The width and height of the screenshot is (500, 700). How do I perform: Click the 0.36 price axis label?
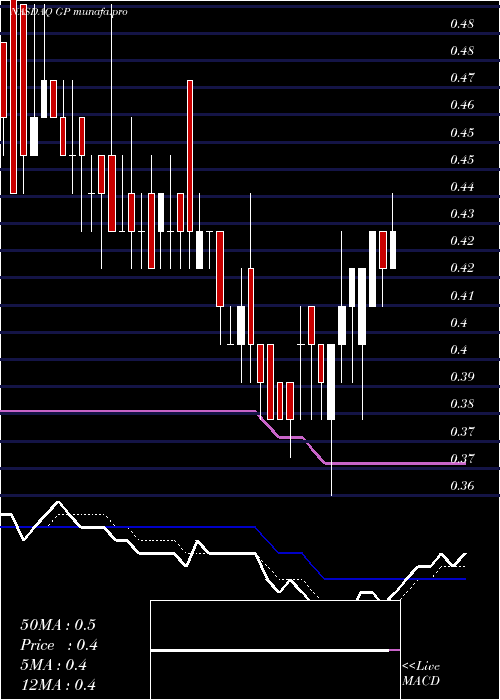coord(462,486)
